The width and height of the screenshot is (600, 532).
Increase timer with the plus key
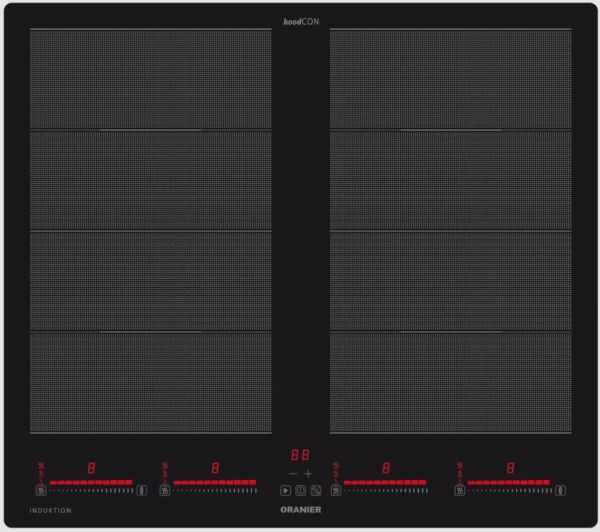[309, 473]
